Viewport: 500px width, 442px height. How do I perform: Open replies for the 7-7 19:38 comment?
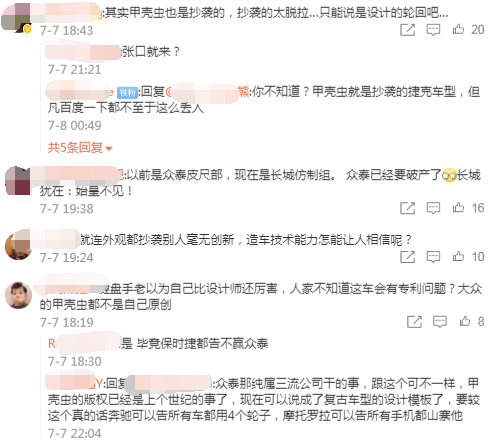point(433,208)
